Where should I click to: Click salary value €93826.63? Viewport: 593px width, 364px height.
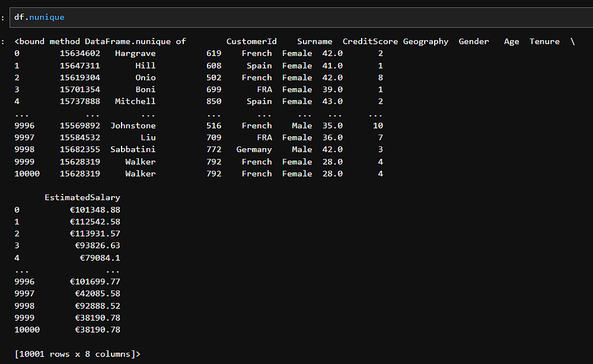[x=97, y=245]
